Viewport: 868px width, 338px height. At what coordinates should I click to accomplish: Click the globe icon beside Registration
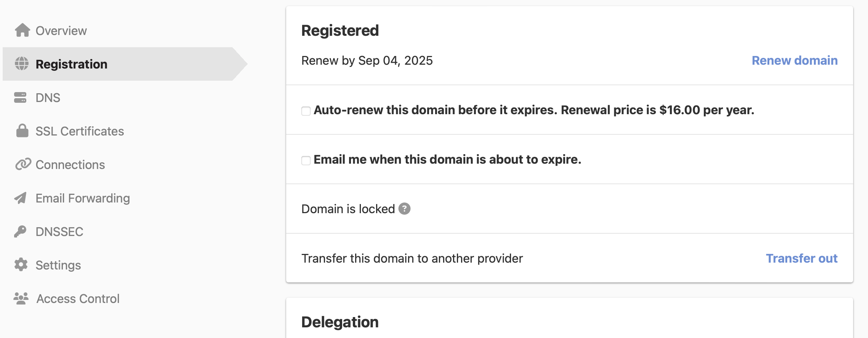click(x=22, y=64)
